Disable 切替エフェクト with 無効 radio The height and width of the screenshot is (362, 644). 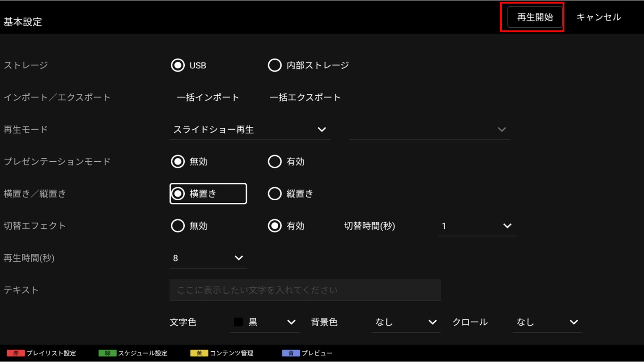(x=178, y=226)
